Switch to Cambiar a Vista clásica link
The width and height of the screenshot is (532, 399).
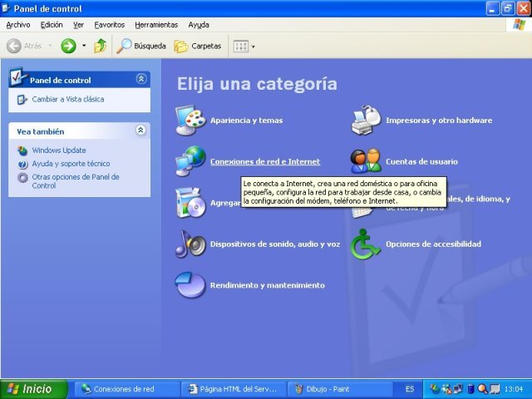68,100
